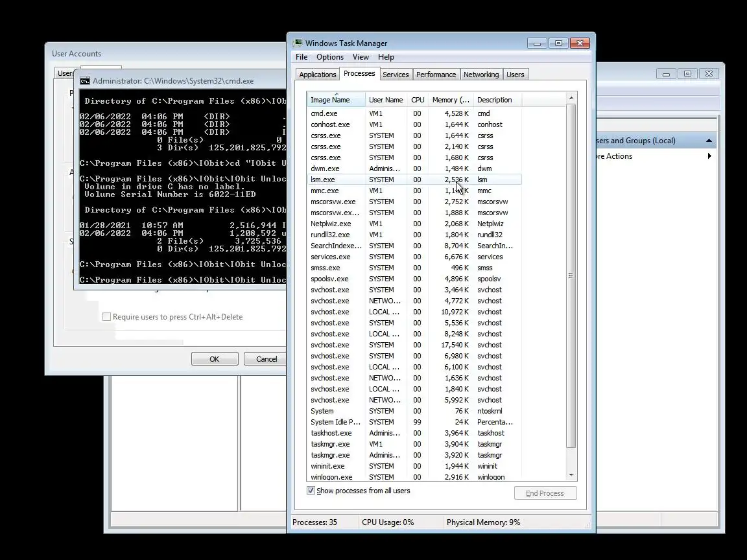Viewport: 747px width, 560px height.
Task: Collapse Users and Groups (Local) actions section
Action: click(x=709, y=141)
